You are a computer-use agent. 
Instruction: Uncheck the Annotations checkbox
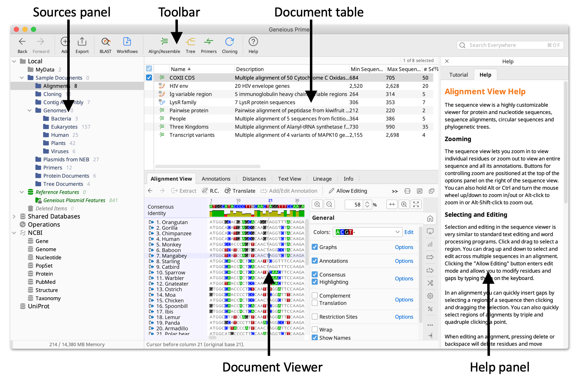pyautogui.click(x=314, y=261)
